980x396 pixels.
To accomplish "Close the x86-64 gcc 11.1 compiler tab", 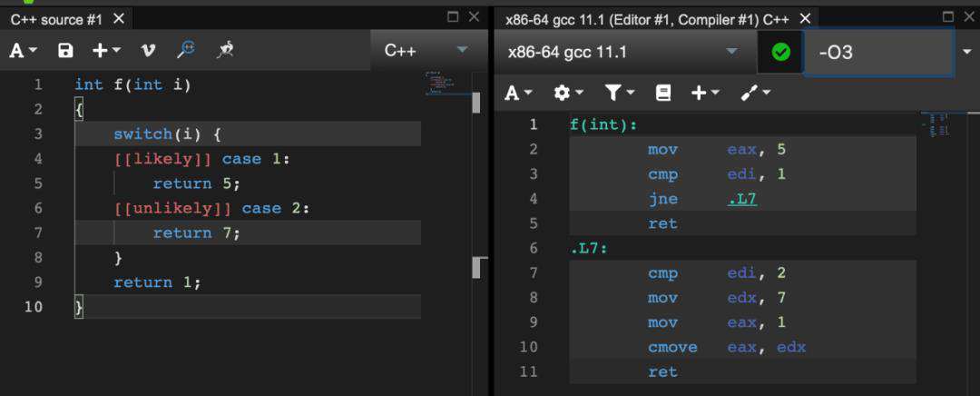I will (x=805, y=19).
